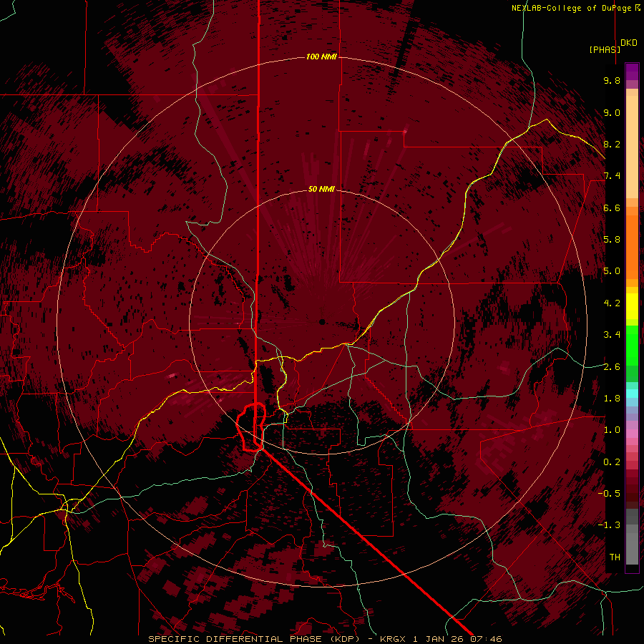
Task: Click the NEXLAB-College of DuPage label
Action: click(571, 8)
